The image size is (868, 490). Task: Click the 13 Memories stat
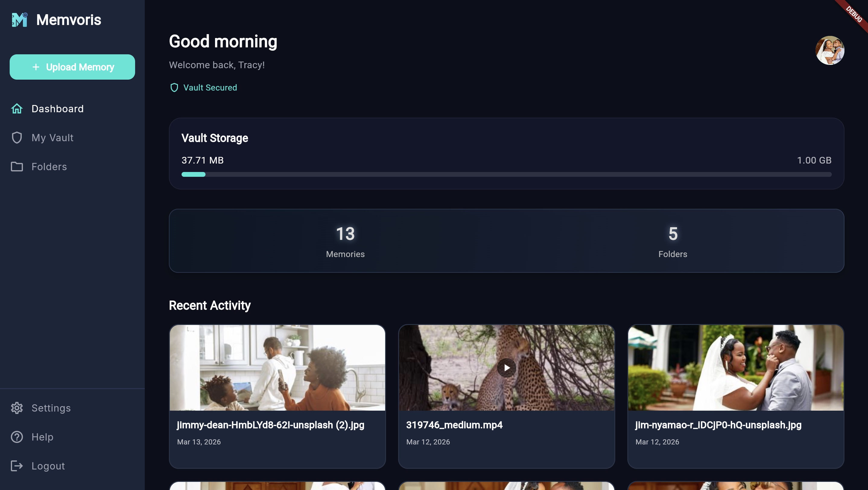pyautogui.click(x=345, y=241)
